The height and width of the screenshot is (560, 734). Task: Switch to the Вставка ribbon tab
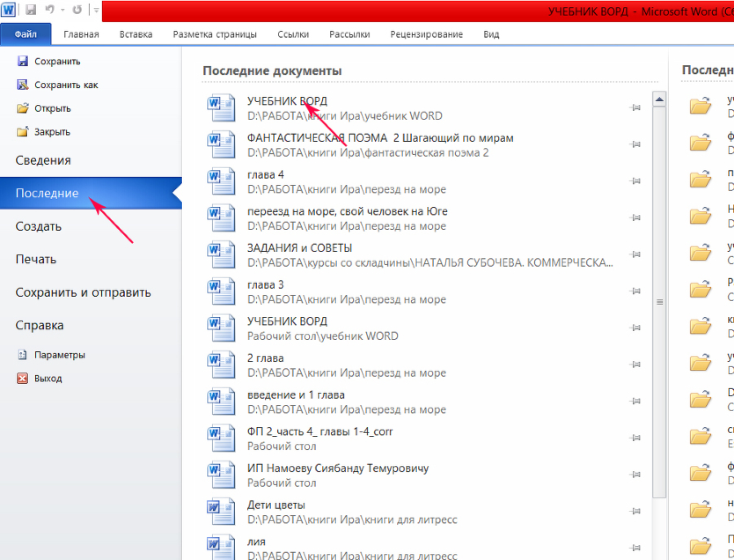(x=135, y=34)
